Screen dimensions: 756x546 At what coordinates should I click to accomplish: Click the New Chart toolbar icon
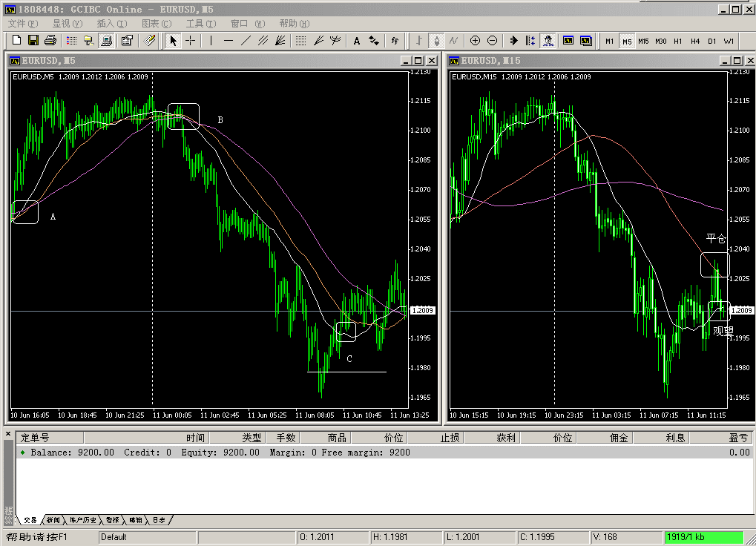(16, 41)
